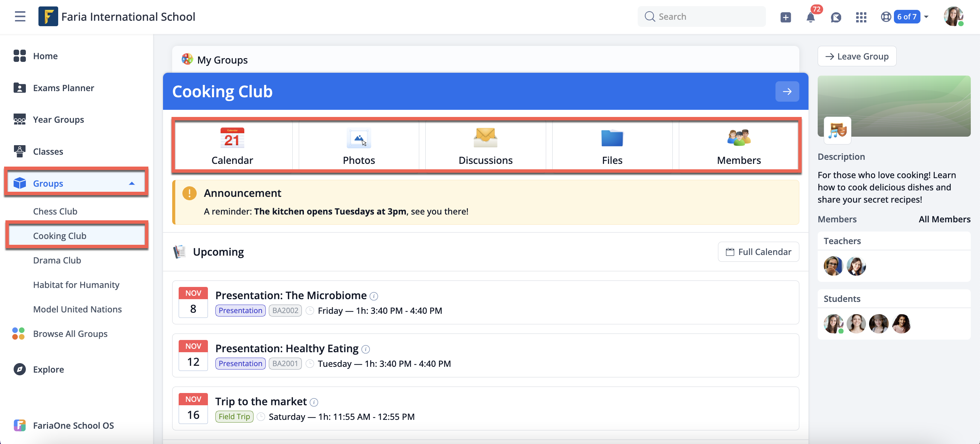Open Chess Club group
980x444 pixels.
tap(55, 211)
